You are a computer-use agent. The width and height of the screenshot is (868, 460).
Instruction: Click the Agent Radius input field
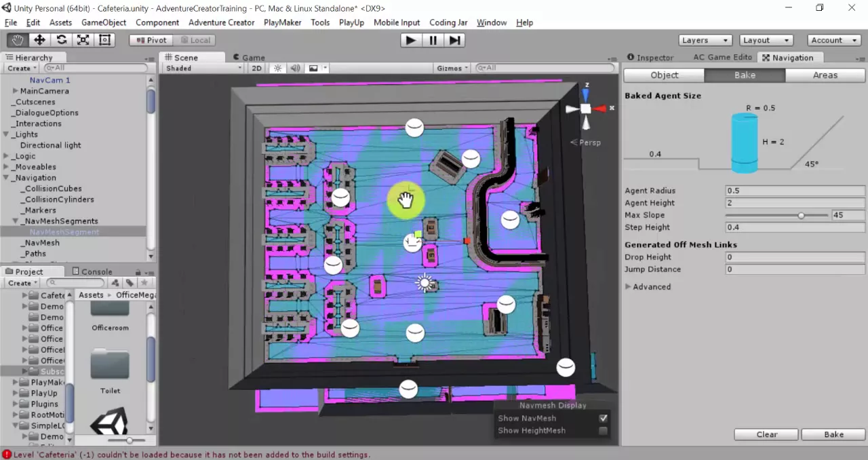pyautogui.click(x=795, y=191)
